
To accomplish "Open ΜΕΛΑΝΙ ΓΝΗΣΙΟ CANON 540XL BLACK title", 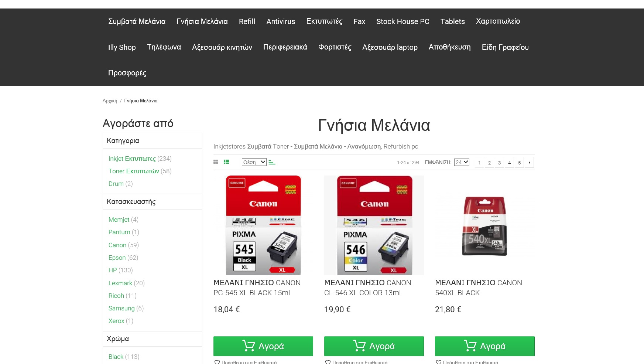I will pyautogui.click(x=479, y=288).
